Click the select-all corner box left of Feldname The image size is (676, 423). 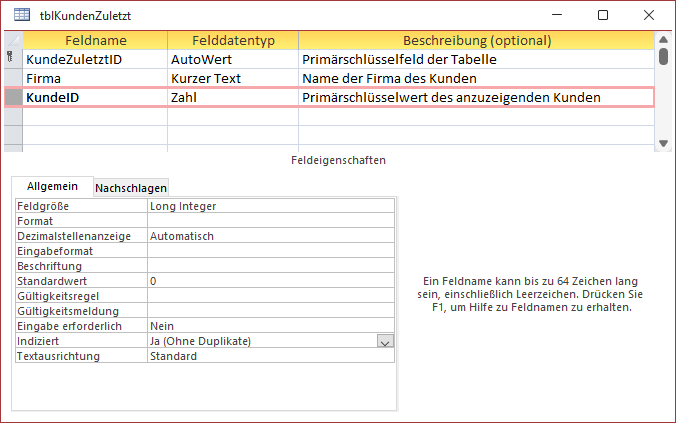pyautogui.click(x=13, y=40)
